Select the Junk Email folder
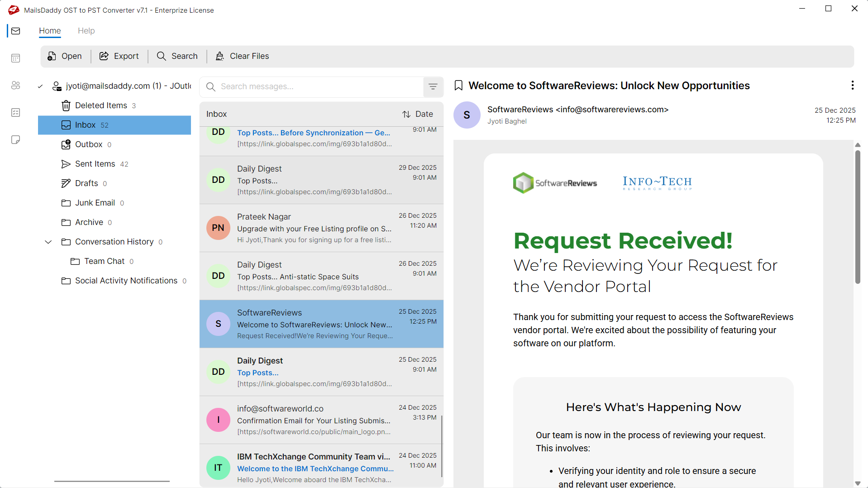The height and width of the screenshot is (488, 868). [114, 203]
